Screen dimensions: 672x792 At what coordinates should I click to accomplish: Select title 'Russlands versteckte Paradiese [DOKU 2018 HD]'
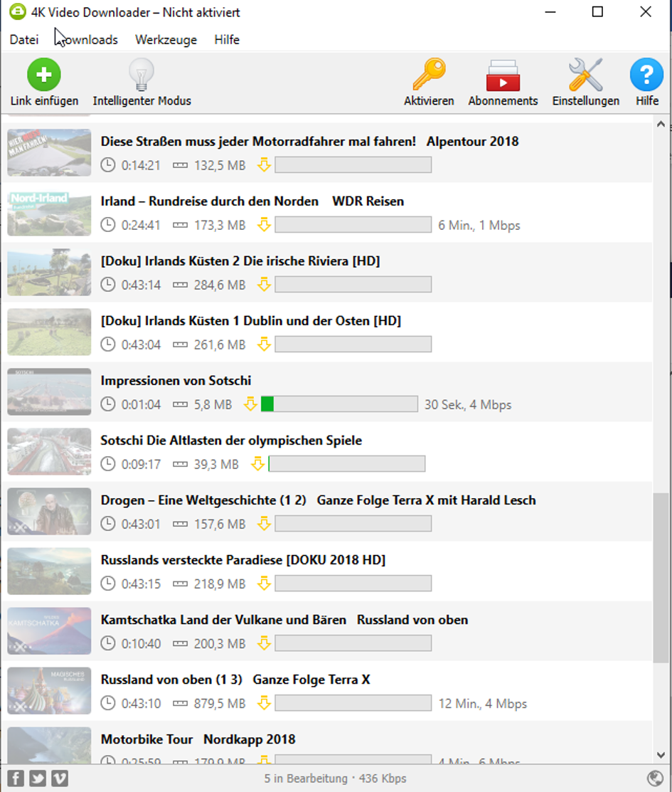point(243,560)
